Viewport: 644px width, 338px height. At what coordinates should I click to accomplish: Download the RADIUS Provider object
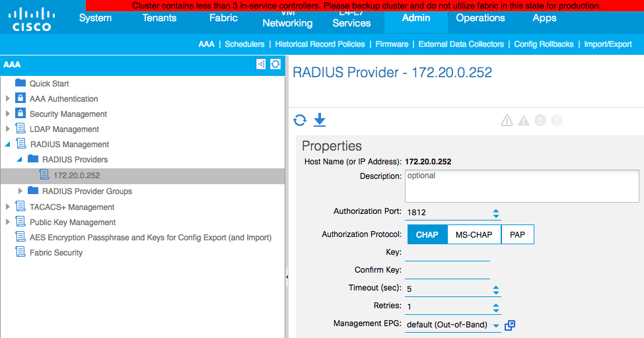point(320,120)
